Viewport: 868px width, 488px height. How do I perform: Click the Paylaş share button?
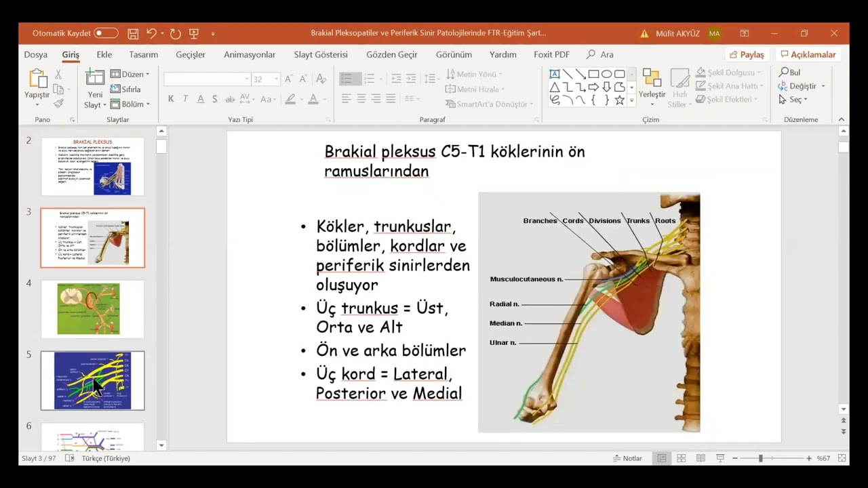tap(747, 54)
